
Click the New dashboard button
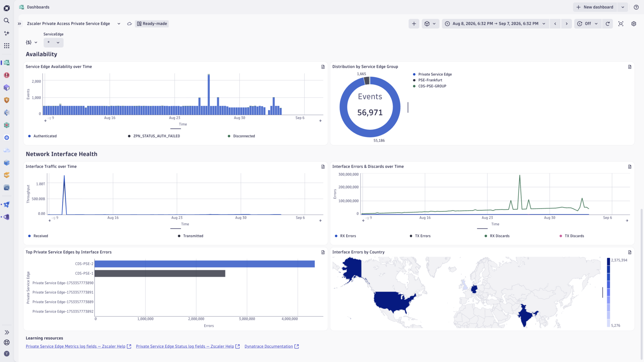pos(595,7)
